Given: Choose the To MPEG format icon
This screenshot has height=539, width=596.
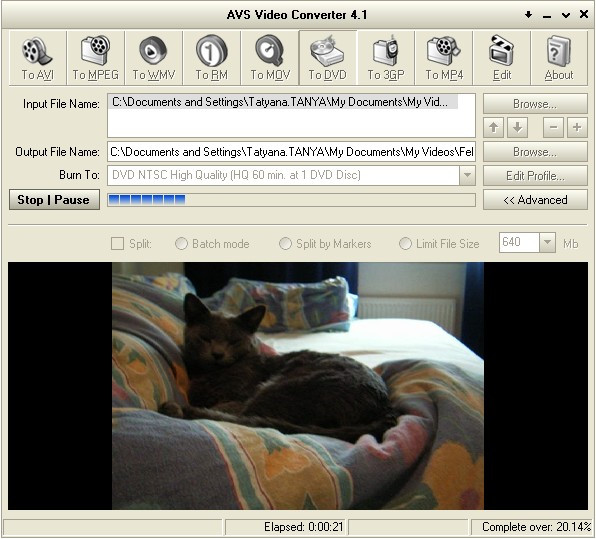Looking at the screenshot, I should (95, 58).
